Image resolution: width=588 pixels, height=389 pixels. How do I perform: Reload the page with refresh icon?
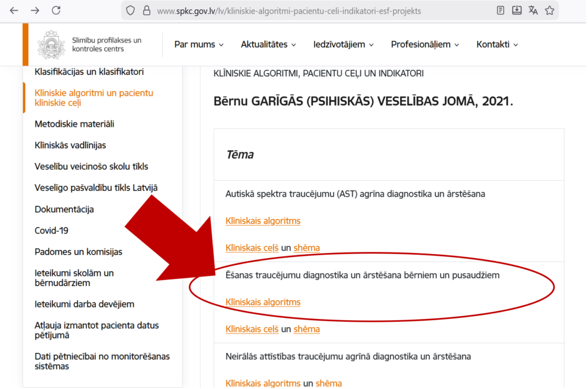coord(56,10)
